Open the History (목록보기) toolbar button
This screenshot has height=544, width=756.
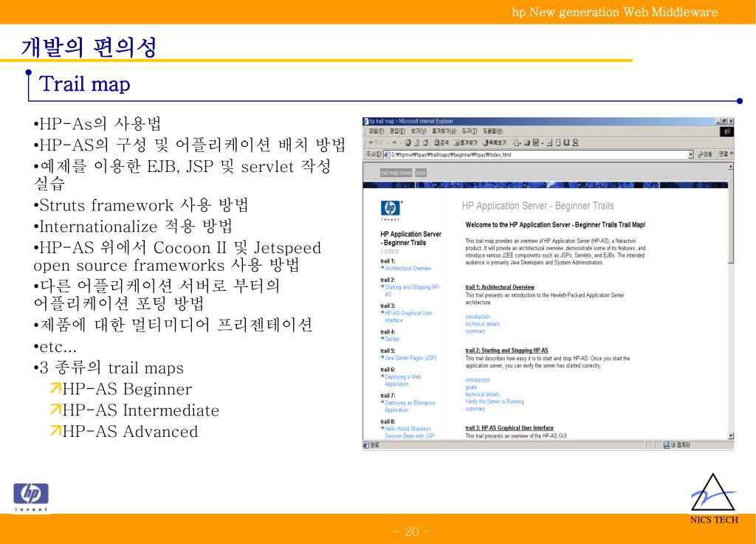pyautogui.click(x=494, y=142)
